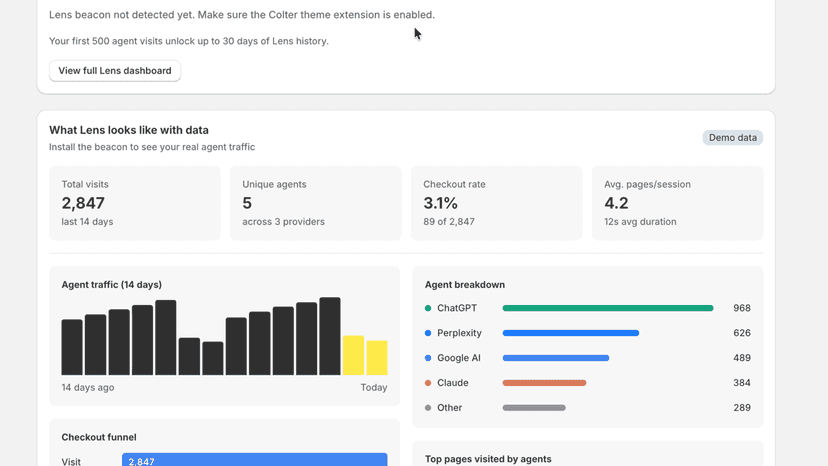This screenshot has height=466, width=828.
Task: Click the Claude count 384
Action: [x=741, y=383]
